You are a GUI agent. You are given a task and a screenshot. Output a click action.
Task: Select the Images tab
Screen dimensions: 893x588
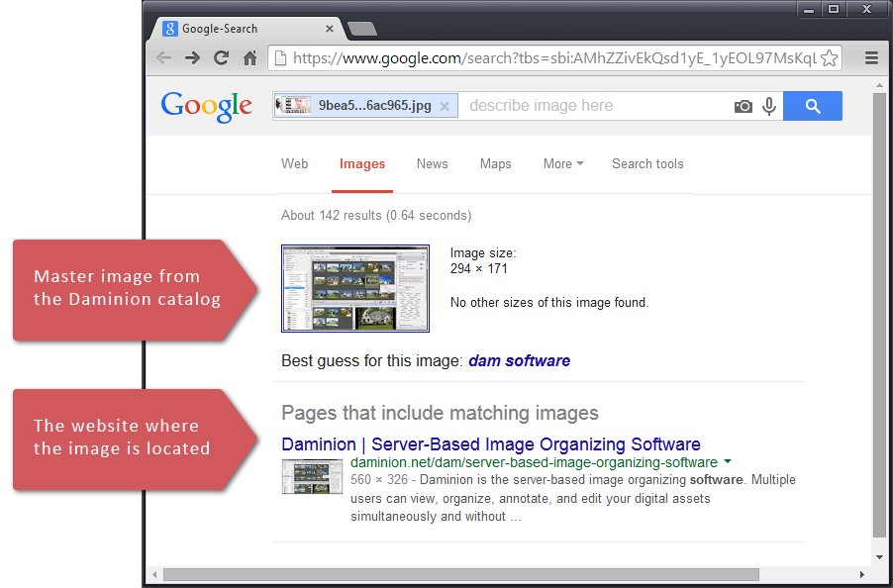point(362,164)
